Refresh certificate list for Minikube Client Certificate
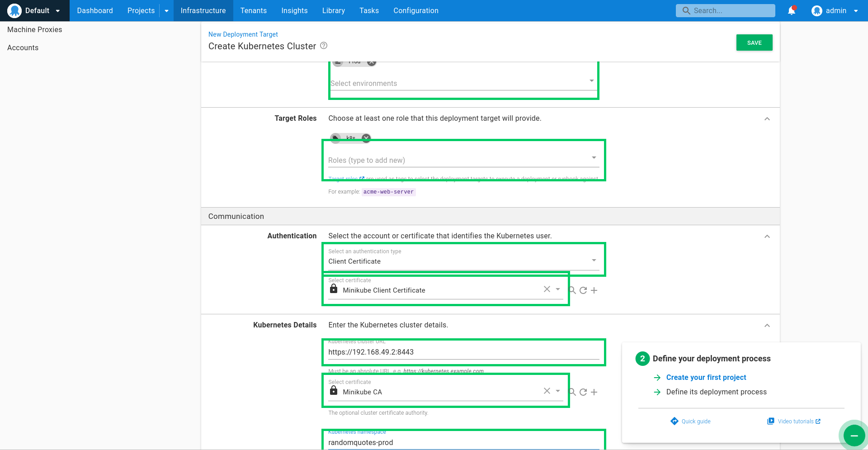This screenshot has width=868, height=450. 583,290
